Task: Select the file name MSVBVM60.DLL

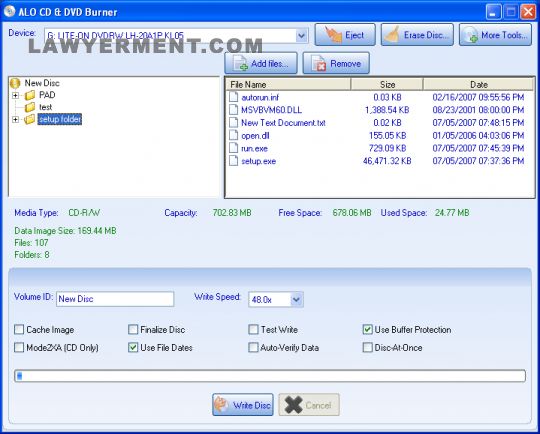Action: pos(271,110)
